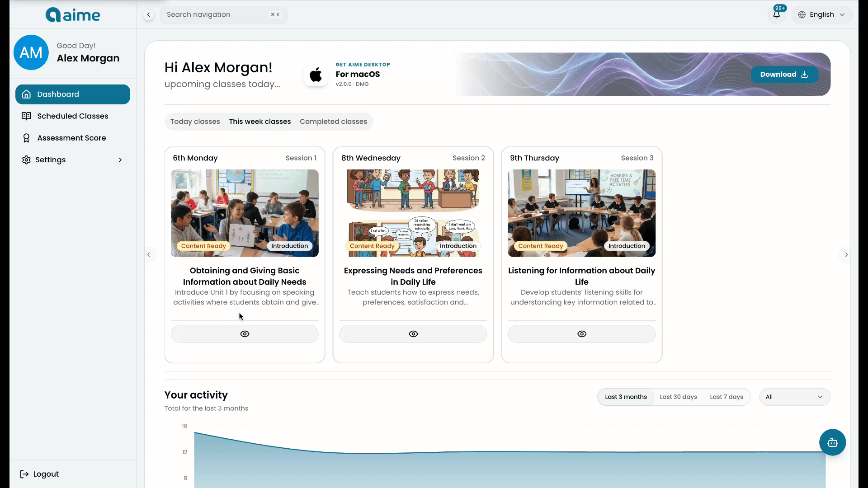Click Content Ready badge on 6th Monday card
Screen dimensions: 868x488
[x=203, y=246]
